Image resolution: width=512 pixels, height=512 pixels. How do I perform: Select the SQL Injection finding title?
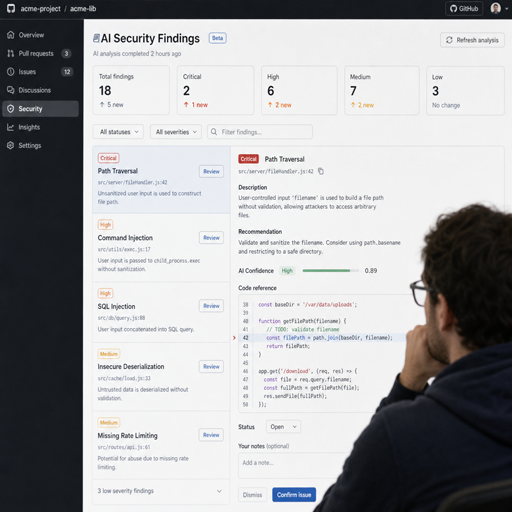coord(116,306)
